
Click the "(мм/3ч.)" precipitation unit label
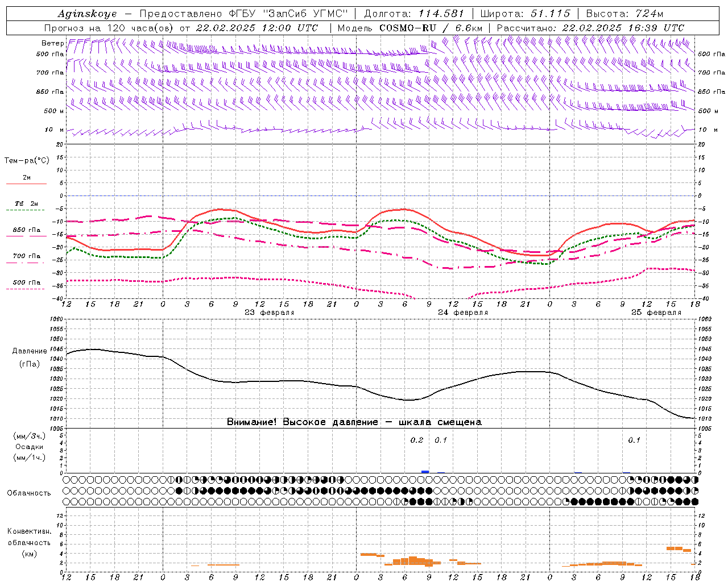(29, 436)
